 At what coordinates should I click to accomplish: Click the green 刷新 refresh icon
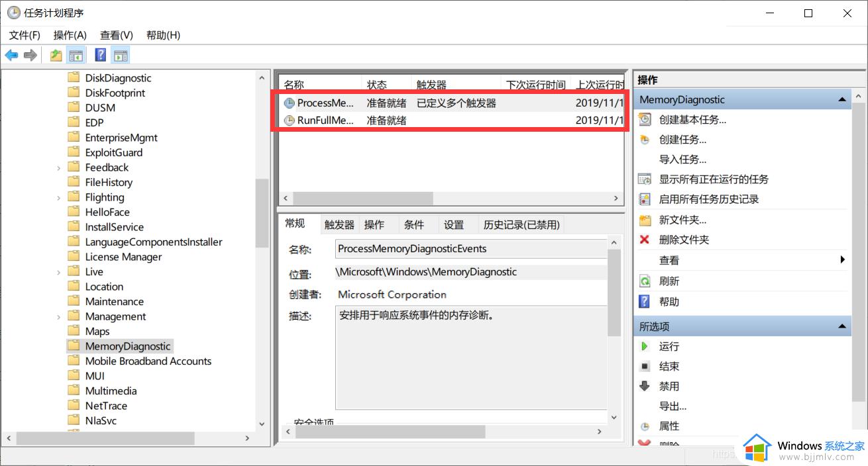[x=645, y=281]
